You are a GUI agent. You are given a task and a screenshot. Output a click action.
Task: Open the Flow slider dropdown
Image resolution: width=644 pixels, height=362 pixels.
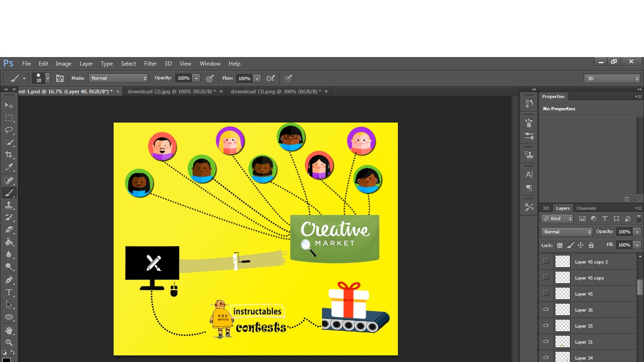tap(257, 78)
